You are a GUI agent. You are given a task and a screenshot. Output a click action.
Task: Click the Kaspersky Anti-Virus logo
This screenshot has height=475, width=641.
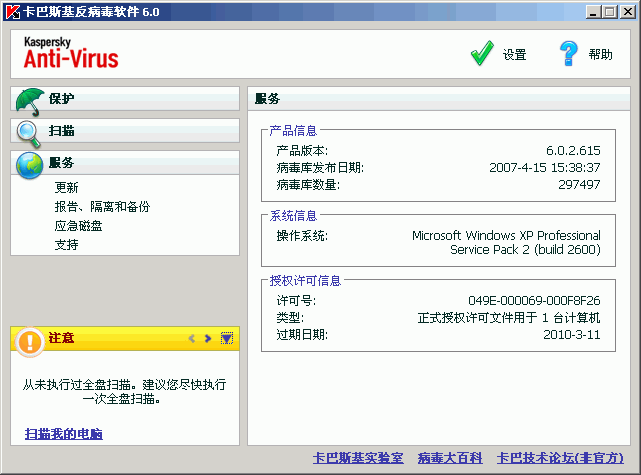71,54
